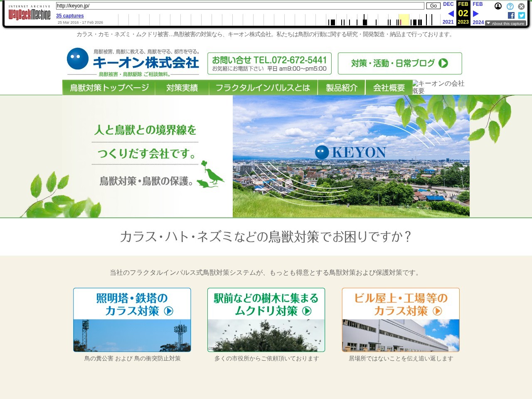Click the highlighted year on the capture sparkline
Screen dimensions: 532x399
point(404,20)
